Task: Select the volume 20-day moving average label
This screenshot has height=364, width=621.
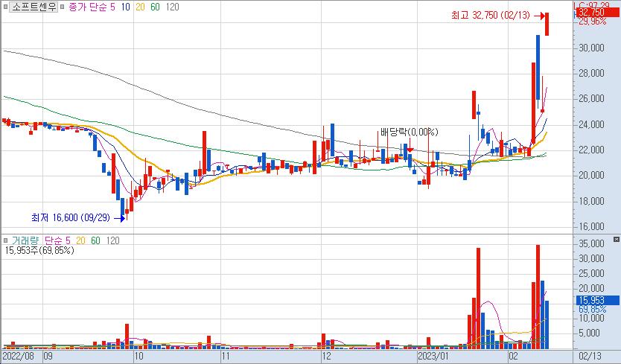Action: tap(81, 240)
